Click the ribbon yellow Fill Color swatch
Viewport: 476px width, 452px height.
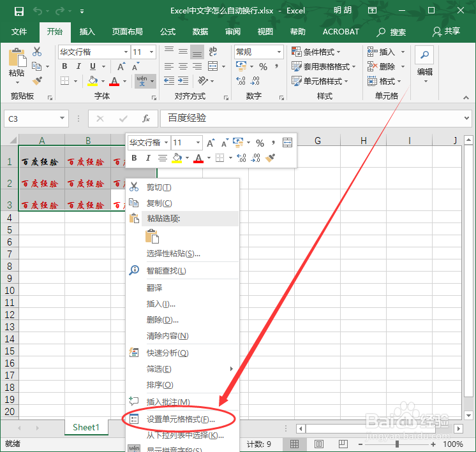coord(93,81)
